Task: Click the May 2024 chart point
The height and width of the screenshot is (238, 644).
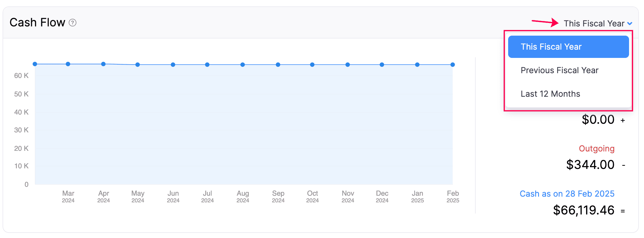Action: [x=138, y=65]
